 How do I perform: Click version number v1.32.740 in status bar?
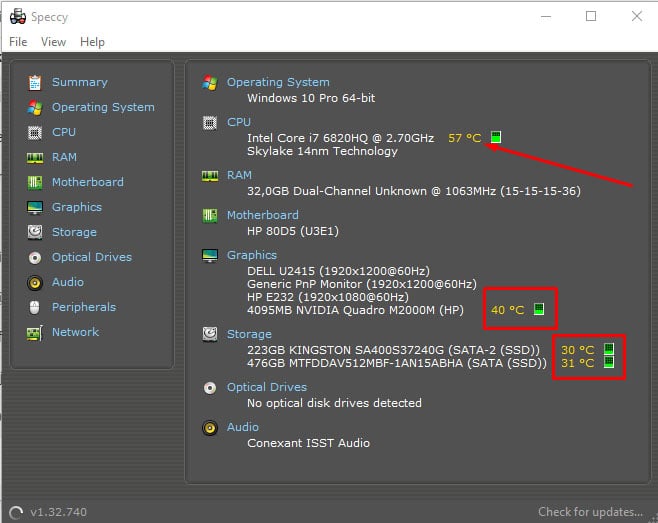58,512
